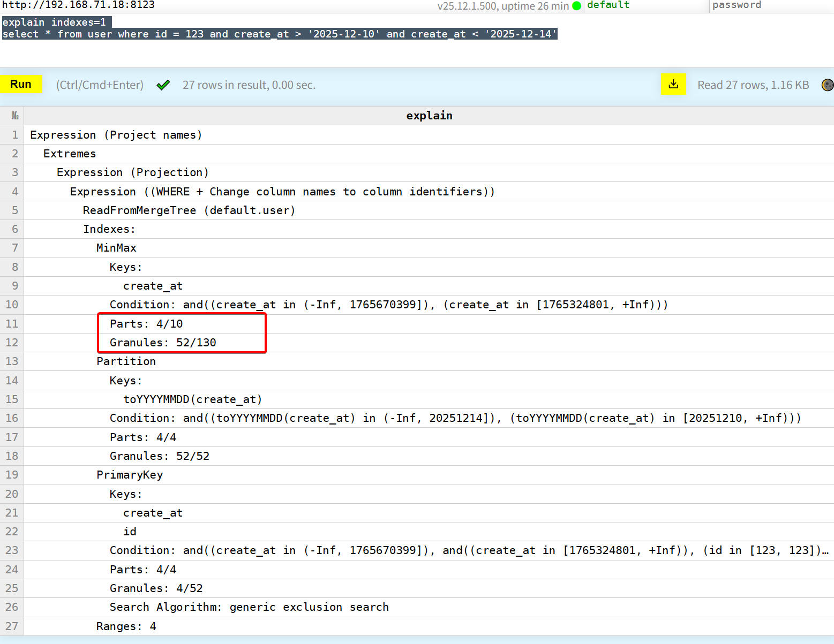The image size is (834, 644).
Task: Click the yellow download results icon
Action: [x=673, y=85]
